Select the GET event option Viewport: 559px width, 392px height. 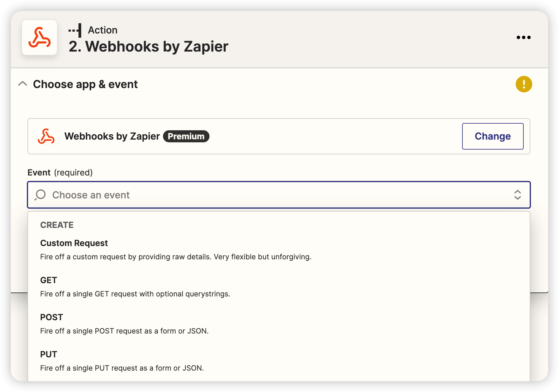(49, 280)
